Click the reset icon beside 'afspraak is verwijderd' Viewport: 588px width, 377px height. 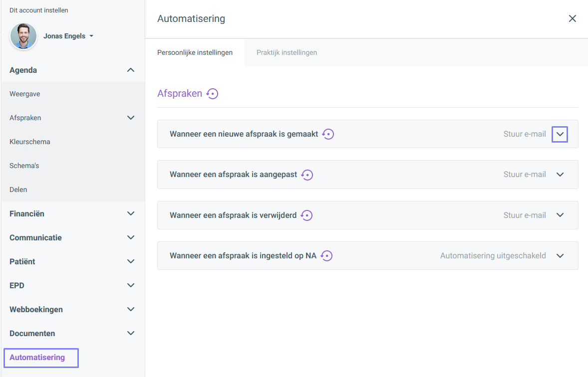(306, 215)
